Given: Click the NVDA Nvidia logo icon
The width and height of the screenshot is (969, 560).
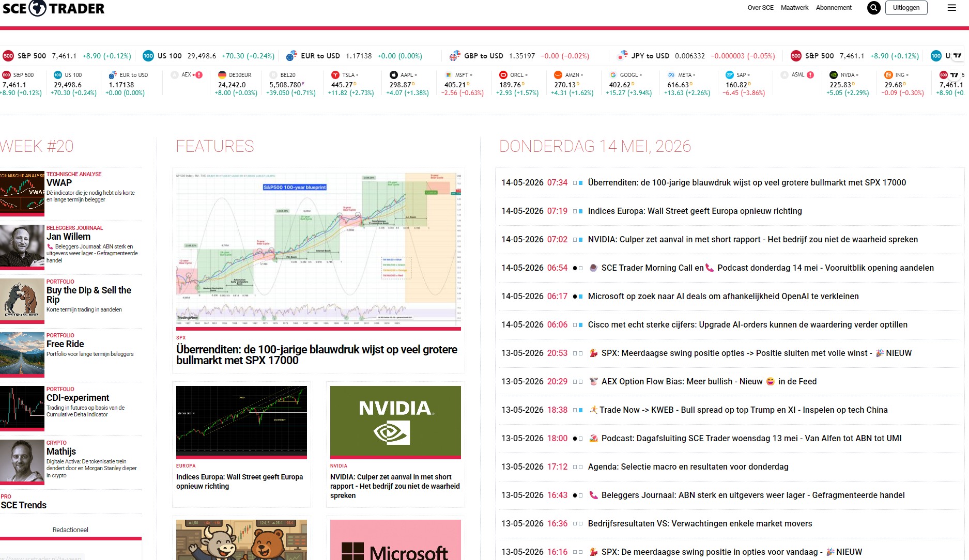Looking at the screenshot, I should [834, 75].
